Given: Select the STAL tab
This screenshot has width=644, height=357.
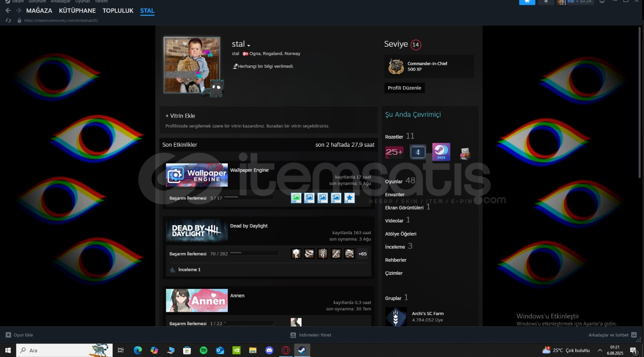Looking at the screenshot, I should point(147,10).
